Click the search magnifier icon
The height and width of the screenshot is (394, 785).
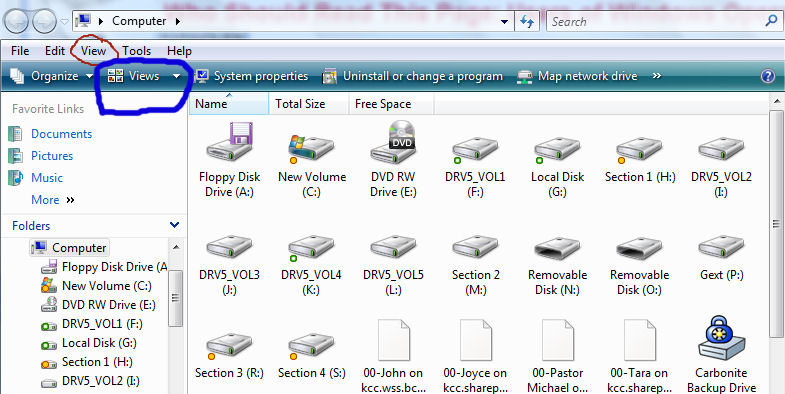(771, 21)
